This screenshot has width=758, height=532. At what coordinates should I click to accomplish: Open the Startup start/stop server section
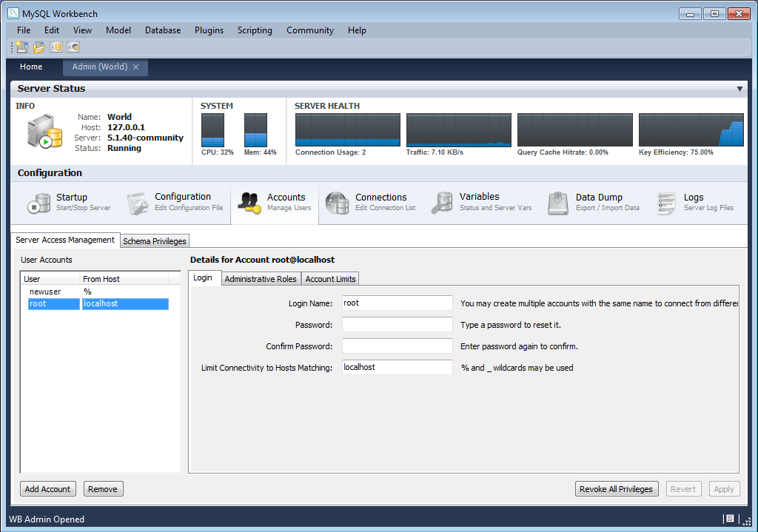[71, 201]
